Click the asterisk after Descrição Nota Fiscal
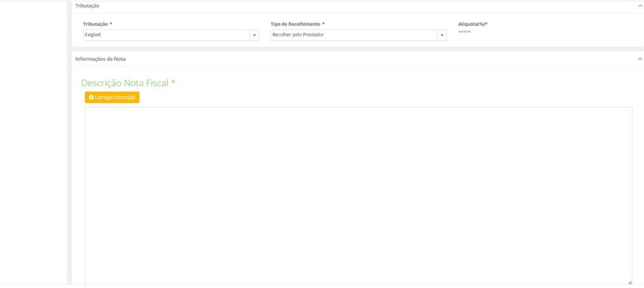The image size is (644, 288). click(173, 82)
